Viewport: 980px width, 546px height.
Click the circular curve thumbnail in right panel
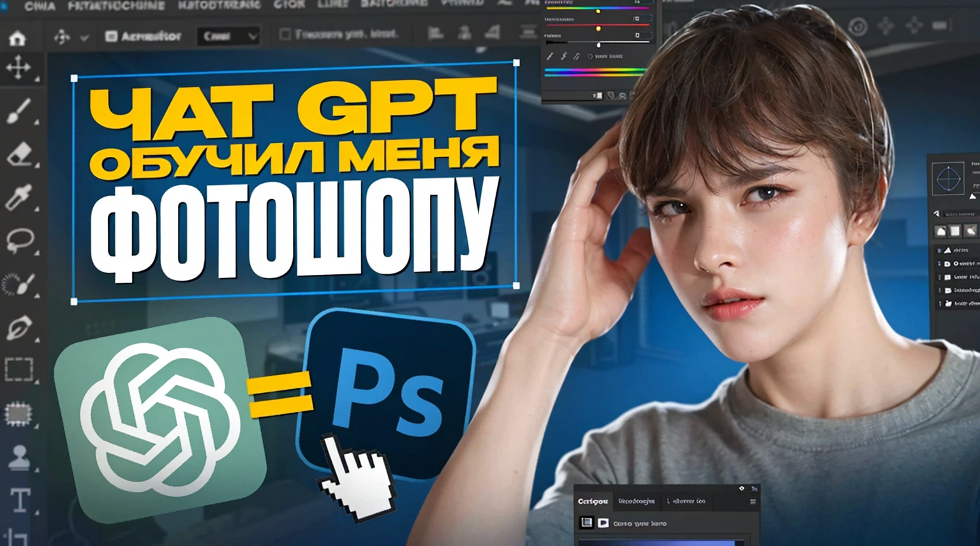click(949, 178)
